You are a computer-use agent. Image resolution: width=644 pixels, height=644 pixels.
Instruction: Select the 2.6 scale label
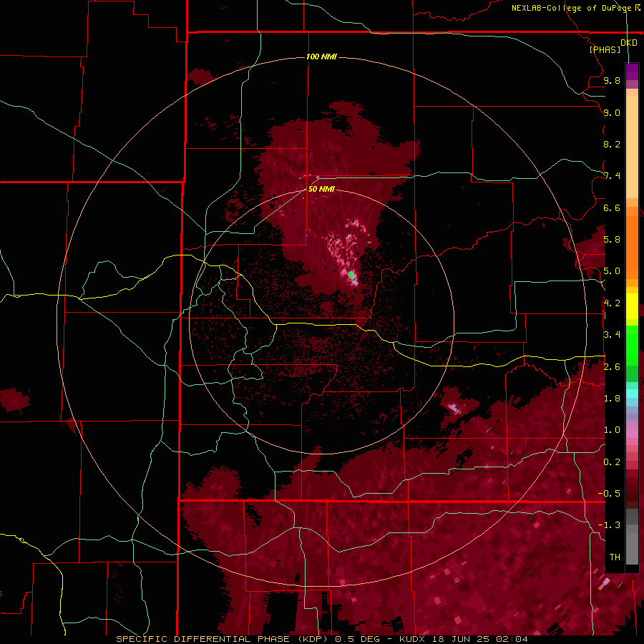point(612,366)
